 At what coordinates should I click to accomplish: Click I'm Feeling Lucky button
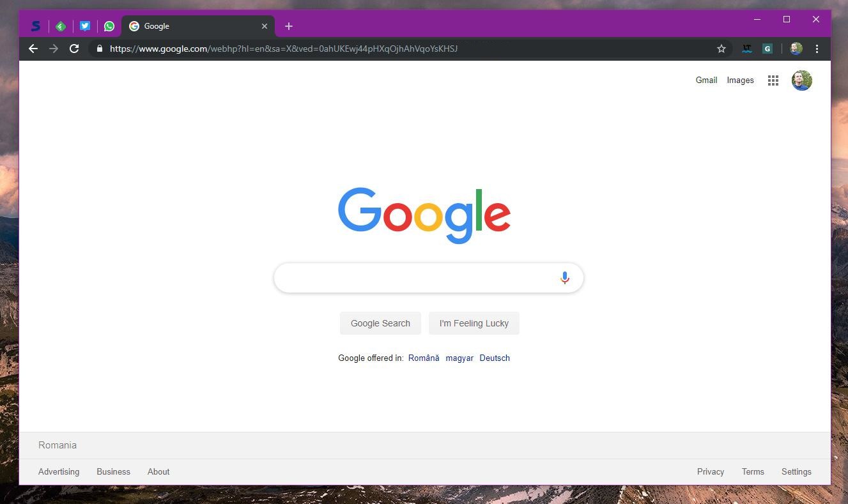(x=474, y=323)
